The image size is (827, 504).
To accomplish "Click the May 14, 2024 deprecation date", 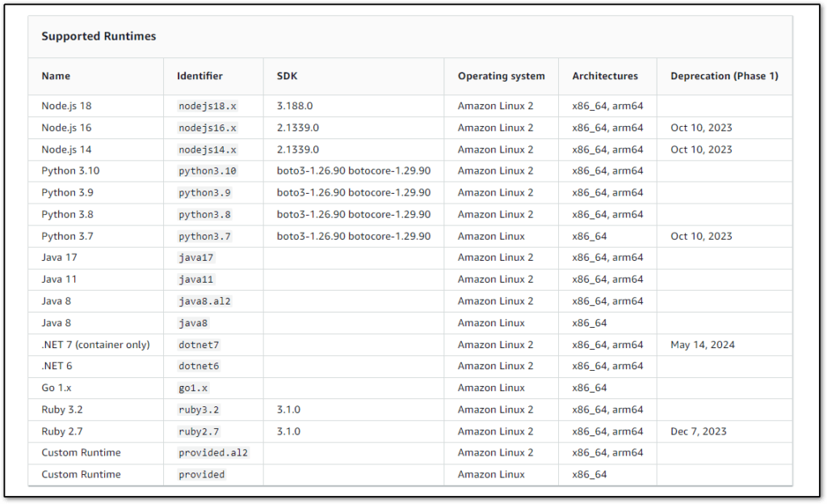I will [x=703, y=344].
